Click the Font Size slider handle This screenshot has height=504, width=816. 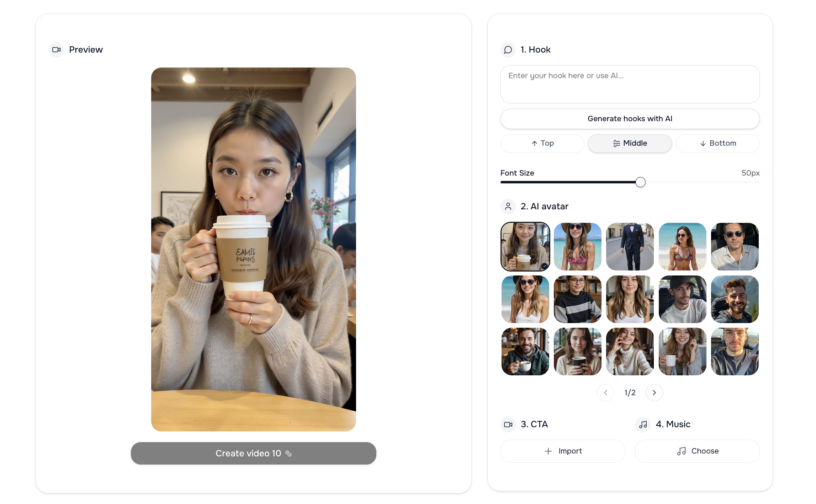[640, 182]
